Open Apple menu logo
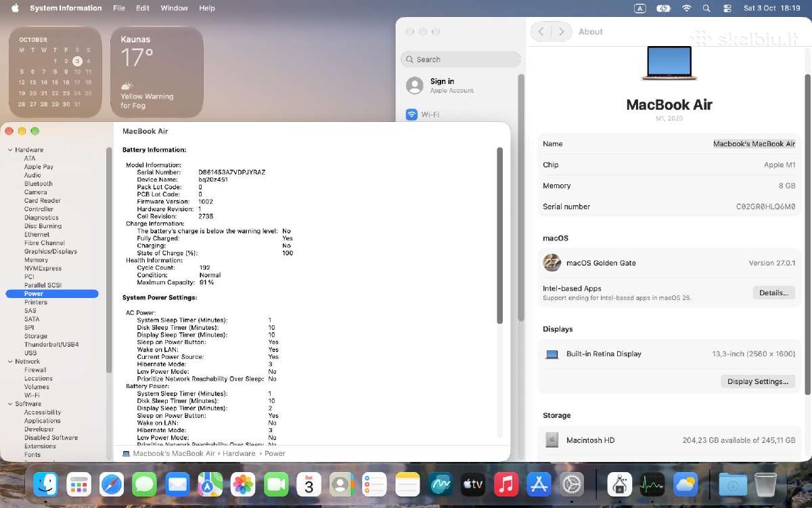This screenshot has width=812, height=508. click(x=15, y=8)
